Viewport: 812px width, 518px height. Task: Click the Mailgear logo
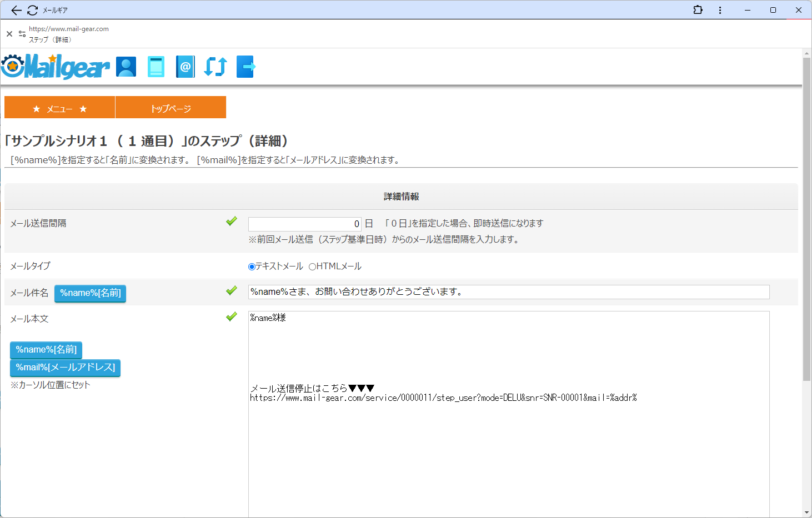click(56, 67)
